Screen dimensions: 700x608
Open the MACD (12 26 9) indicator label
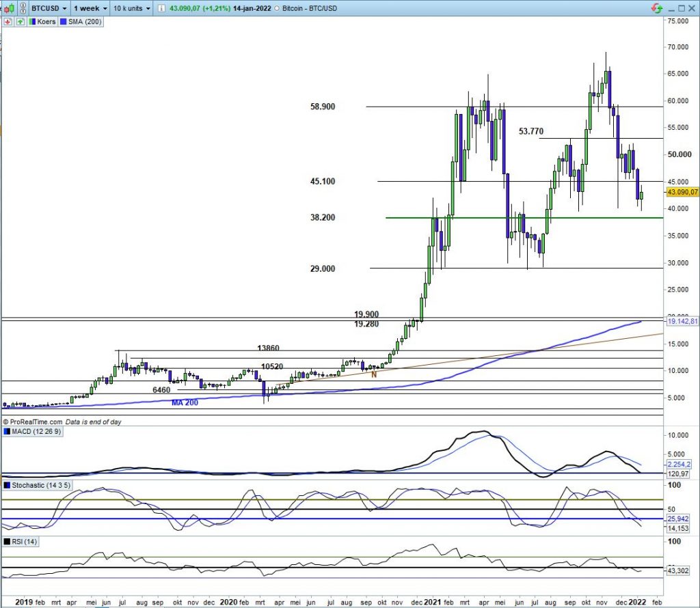point(37,431)
